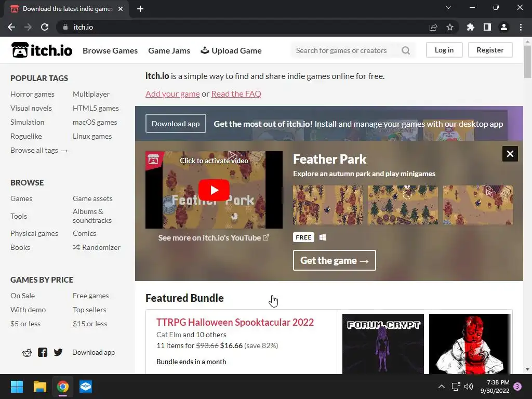The image size is (532, 399).
Task: Click the Download app banner button
Action: point(176,124)
